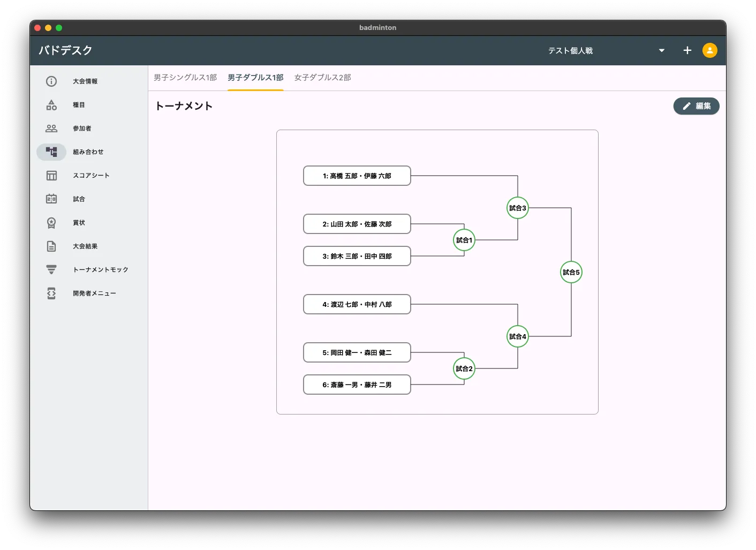The height and width of the screenshot is (550, 756).
Task: Expand the テスト個人戦 tournament dropdown
Action: (662, 50)
